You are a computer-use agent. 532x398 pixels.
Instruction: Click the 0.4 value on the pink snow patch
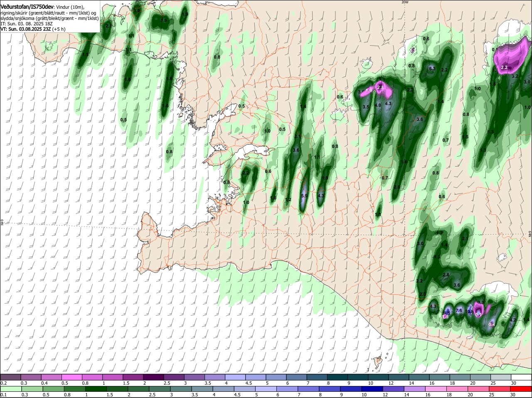(492, 324)
